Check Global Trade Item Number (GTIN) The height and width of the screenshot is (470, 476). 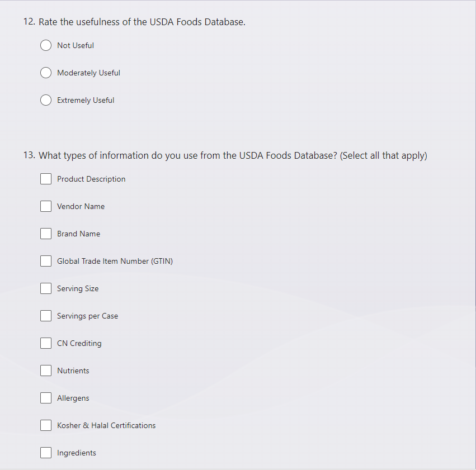pos(46,261)
